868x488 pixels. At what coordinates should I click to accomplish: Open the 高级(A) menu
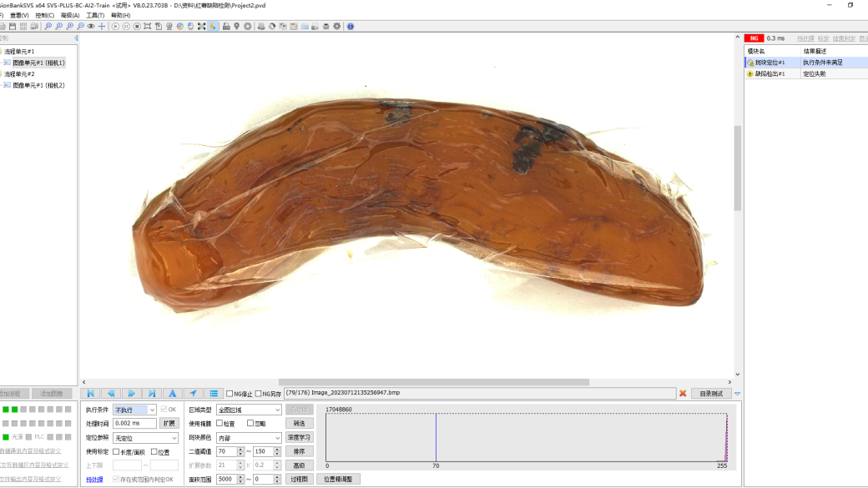(x=70, y=16)
